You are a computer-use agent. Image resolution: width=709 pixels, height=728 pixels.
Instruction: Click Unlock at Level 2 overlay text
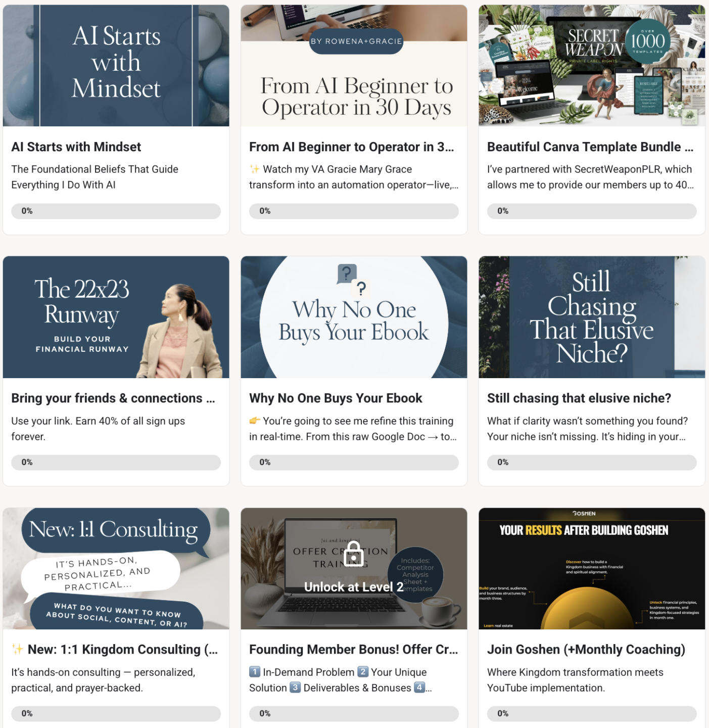tap(354, 587)
